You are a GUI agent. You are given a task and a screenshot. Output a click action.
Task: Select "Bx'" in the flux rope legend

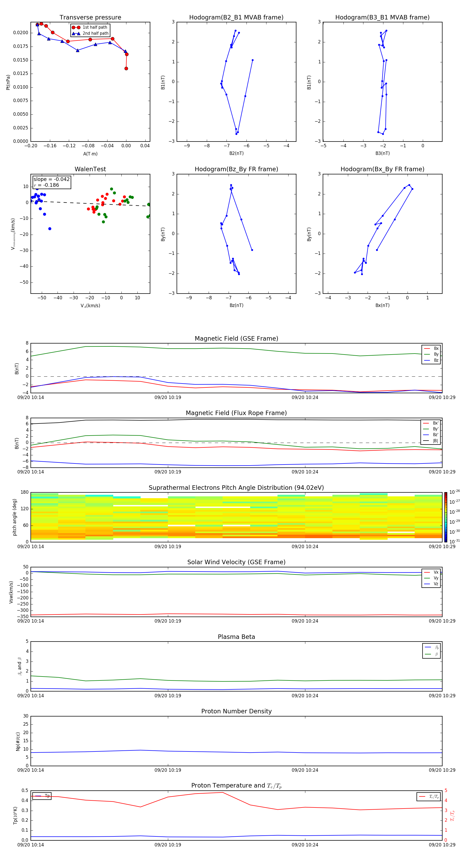431,423
